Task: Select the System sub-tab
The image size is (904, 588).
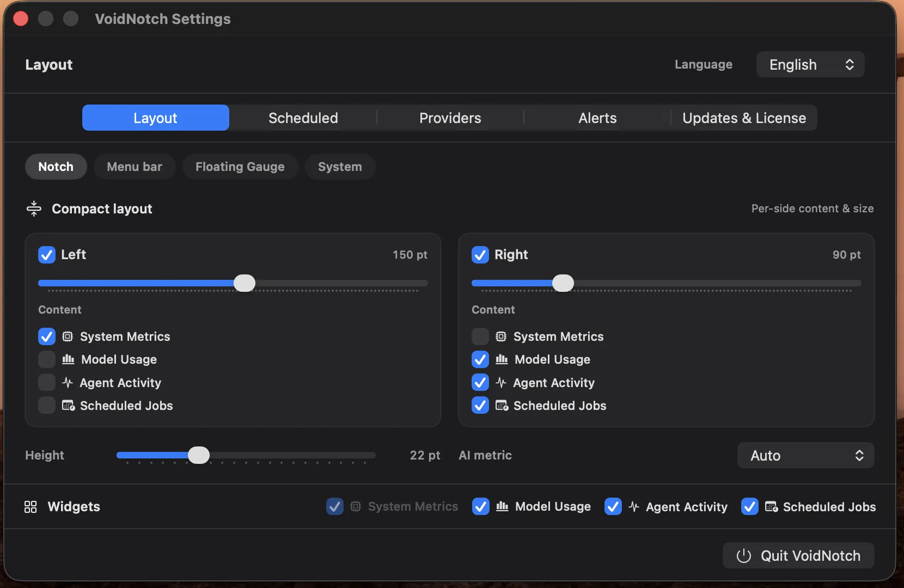Action: coord(340,167)
